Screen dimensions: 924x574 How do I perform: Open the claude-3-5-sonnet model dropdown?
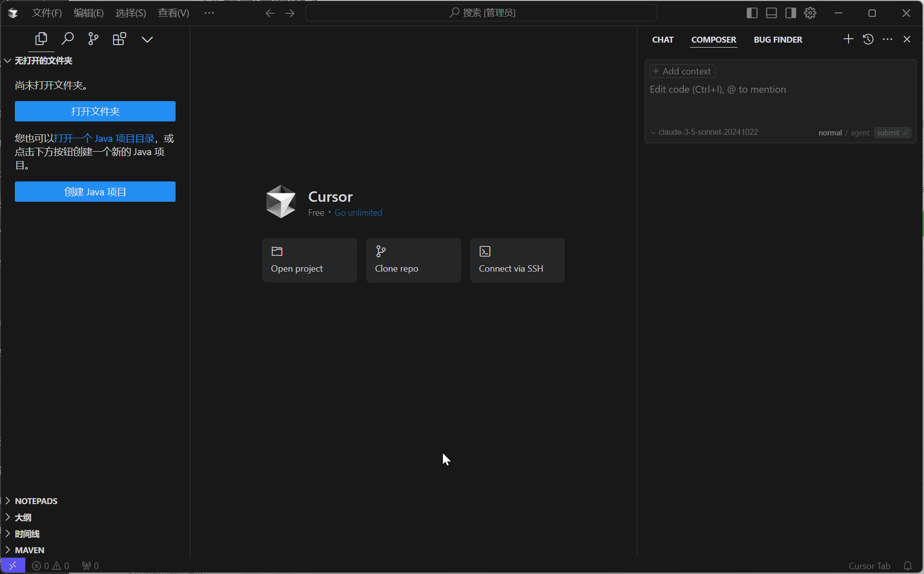pyautogui.click(x=704, y=132)
